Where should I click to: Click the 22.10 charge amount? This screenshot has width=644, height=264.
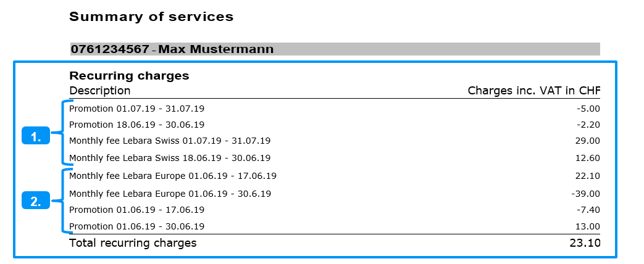pyautogui.click(x=587, y=176)
